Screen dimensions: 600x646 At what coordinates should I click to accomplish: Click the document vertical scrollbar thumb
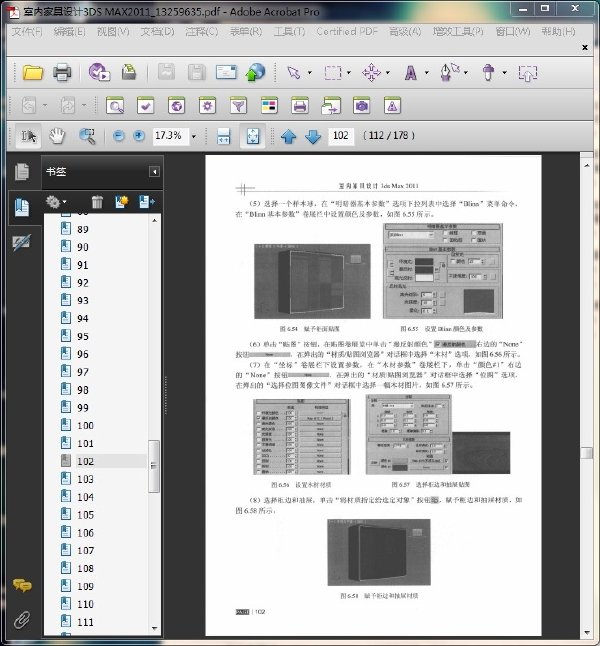pos(587,452)
